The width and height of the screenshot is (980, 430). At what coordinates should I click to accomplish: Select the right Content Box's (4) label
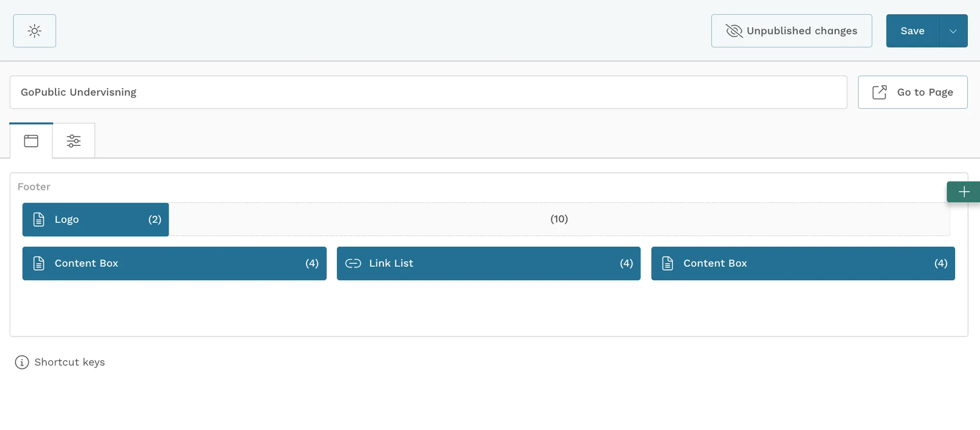coord(940,263)
